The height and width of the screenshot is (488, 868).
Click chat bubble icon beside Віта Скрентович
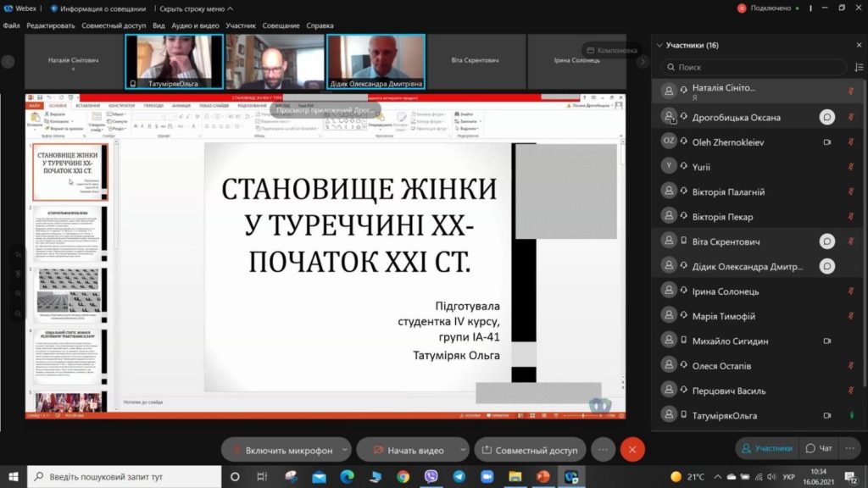coord(826,241)
